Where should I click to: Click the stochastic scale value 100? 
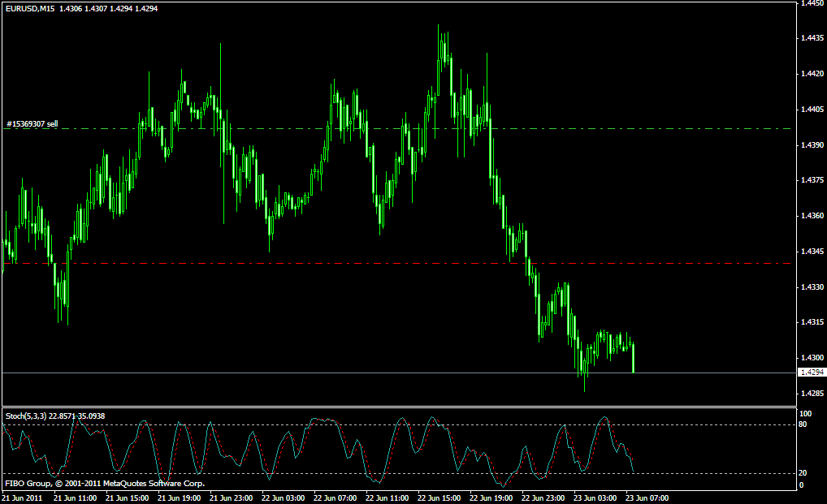[x=805, y=414]
